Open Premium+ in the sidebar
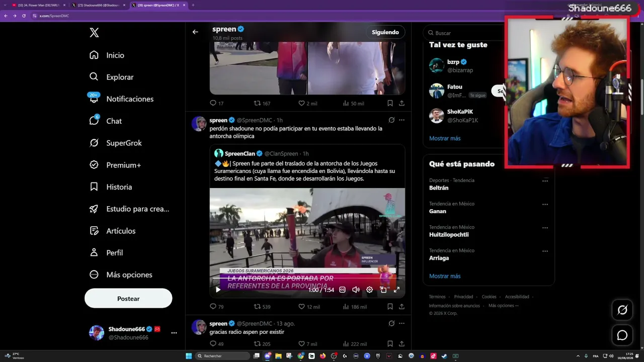 coord(115,165)
